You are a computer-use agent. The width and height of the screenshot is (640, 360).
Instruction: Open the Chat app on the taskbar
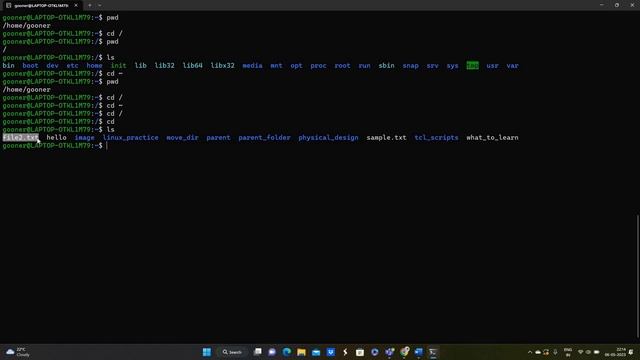272,352
